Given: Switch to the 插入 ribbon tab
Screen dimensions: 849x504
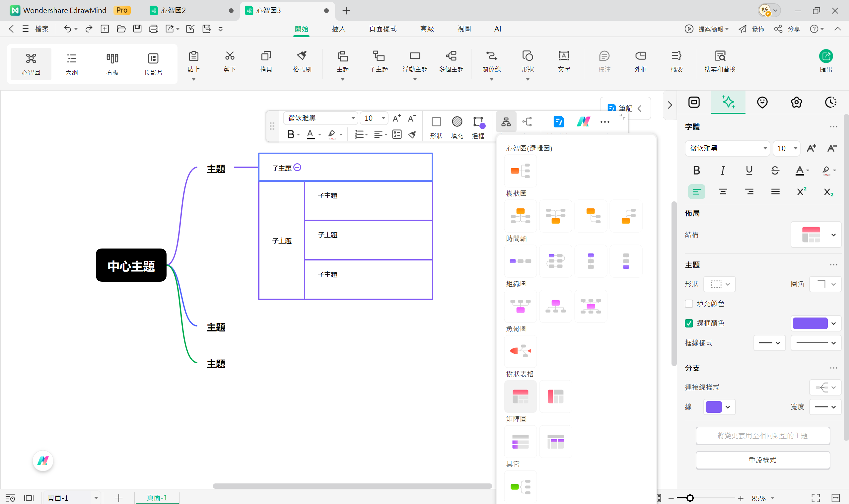Looking at the screenshot, I should (x=338, y=29).
